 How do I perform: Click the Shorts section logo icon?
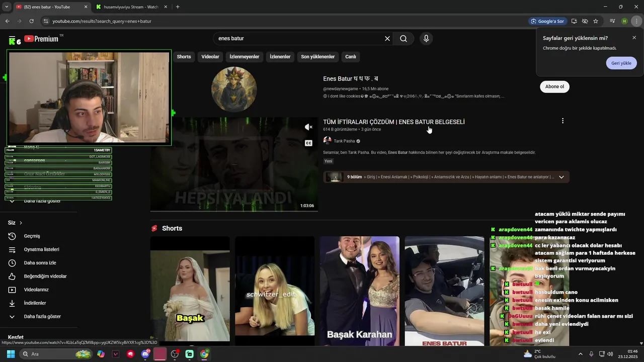(154, 228)
